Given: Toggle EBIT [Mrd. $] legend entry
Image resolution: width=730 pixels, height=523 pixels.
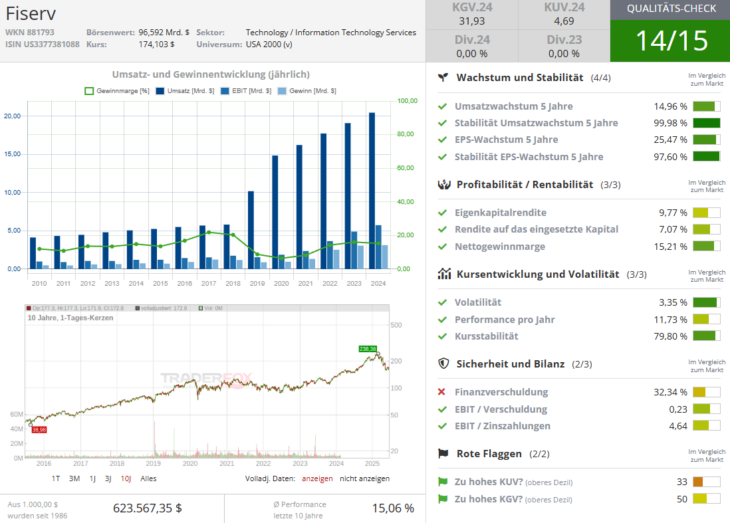Looking at the screenshot, I should (x=246, y=91).
